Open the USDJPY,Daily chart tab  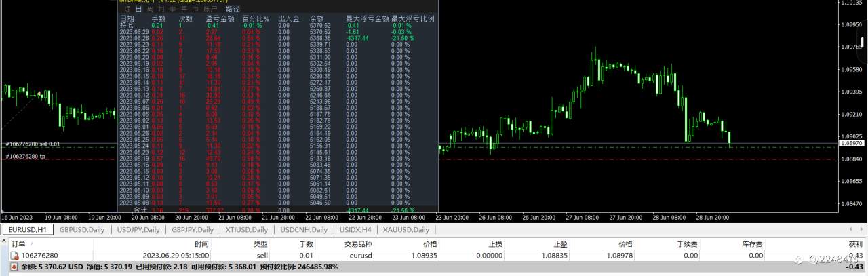pyautogui.click(x=138, y=230)
